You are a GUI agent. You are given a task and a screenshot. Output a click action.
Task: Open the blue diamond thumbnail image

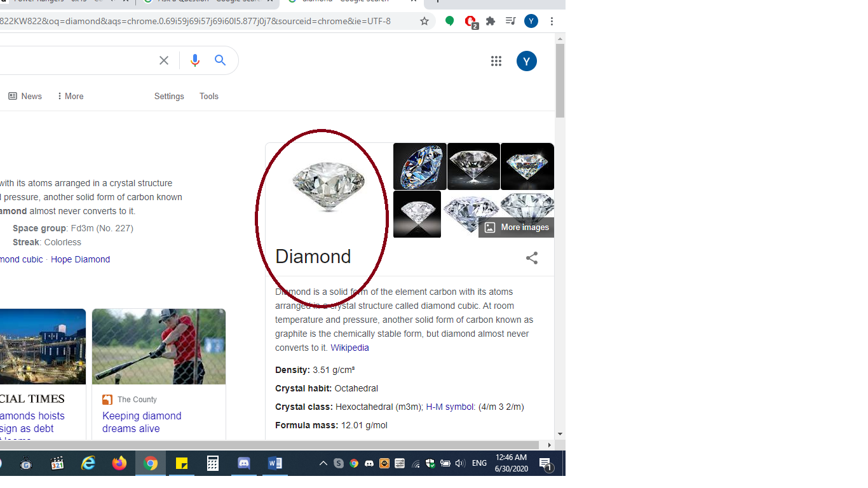pos(420,166)
